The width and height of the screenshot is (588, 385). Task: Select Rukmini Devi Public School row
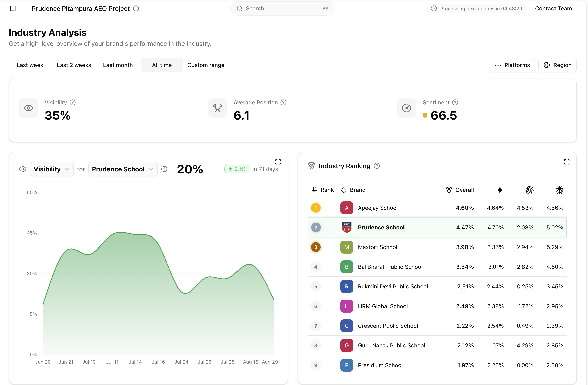pyautogui.click(x=437, y=286)
